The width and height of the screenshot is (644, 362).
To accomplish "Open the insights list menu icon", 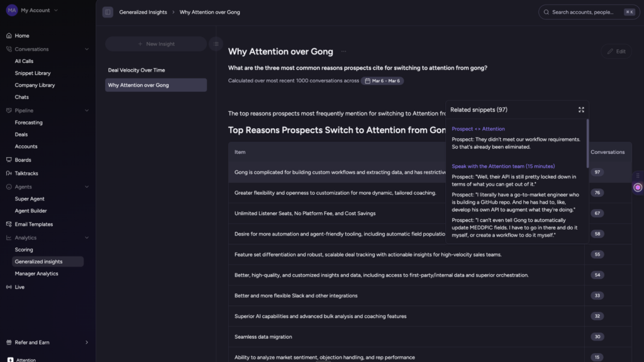I will pos(216,44).
